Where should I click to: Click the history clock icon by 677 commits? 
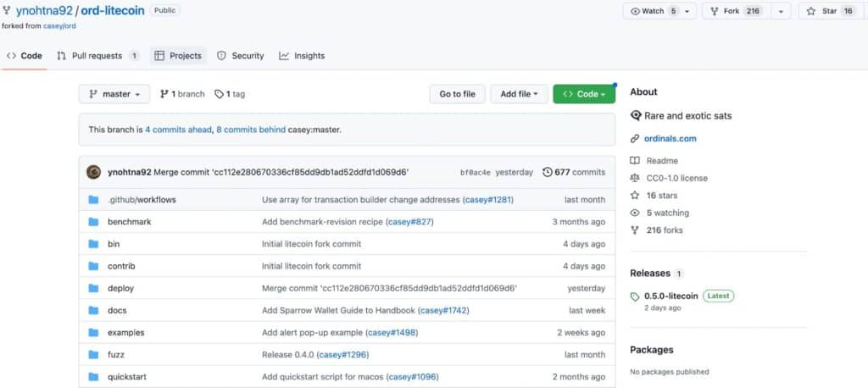548,172
